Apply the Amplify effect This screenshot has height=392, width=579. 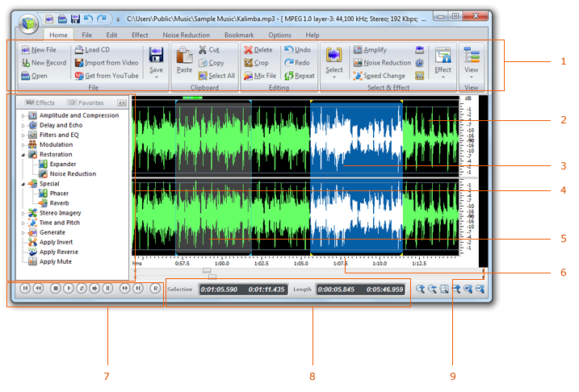370,50
